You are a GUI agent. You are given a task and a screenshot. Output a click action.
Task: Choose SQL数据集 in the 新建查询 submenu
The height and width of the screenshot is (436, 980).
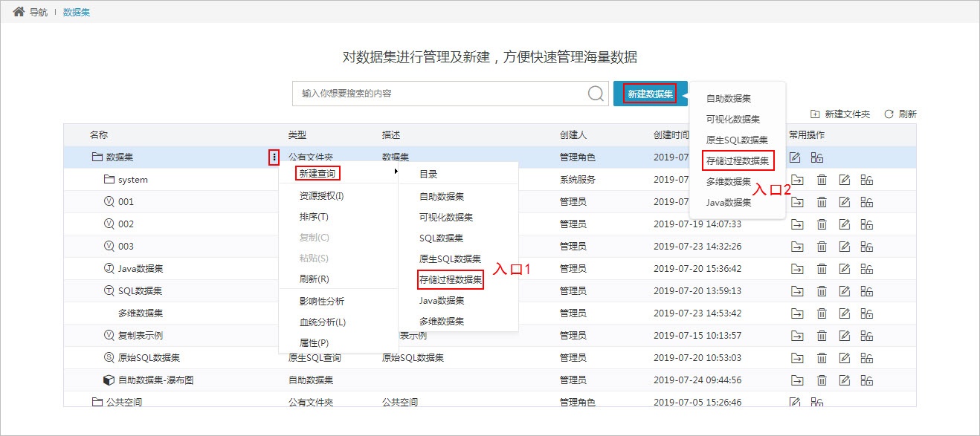click(x=441, y=238)
